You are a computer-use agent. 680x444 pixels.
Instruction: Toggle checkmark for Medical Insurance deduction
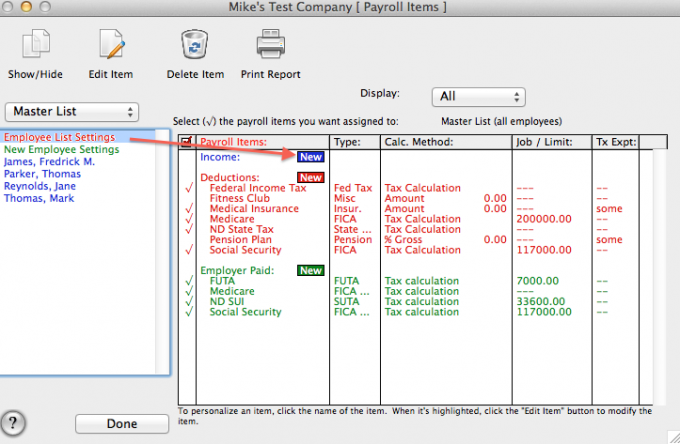(189, 209)
